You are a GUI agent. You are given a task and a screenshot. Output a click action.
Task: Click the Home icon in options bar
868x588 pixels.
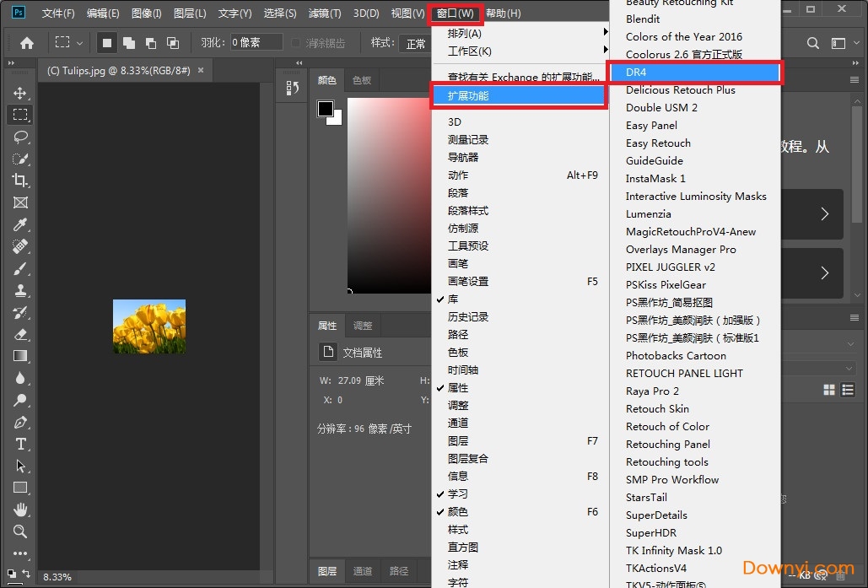point(27,43)
